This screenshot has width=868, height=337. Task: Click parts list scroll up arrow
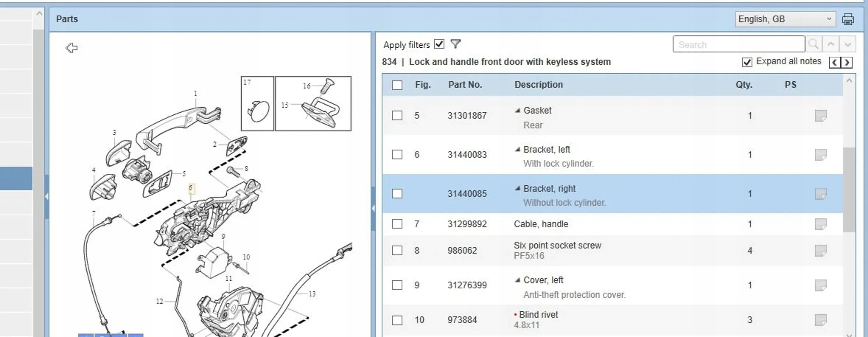[849, 81]
